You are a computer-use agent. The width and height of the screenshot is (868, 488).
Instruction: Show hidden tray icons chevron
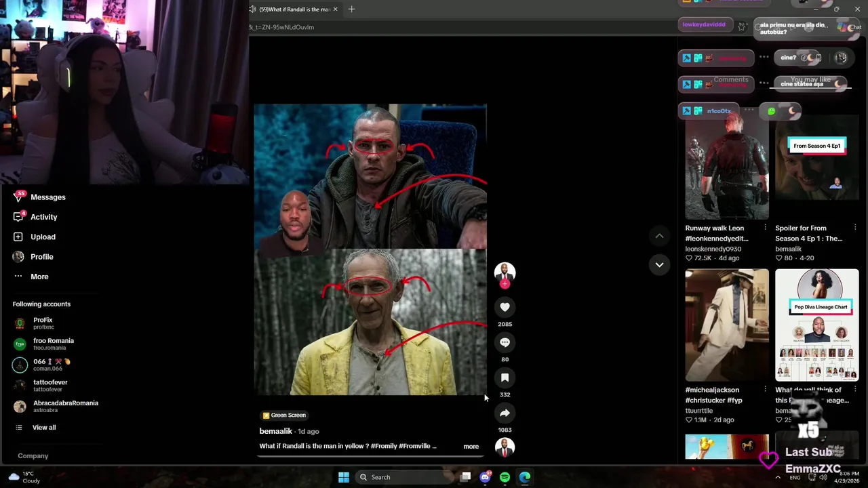778,477
